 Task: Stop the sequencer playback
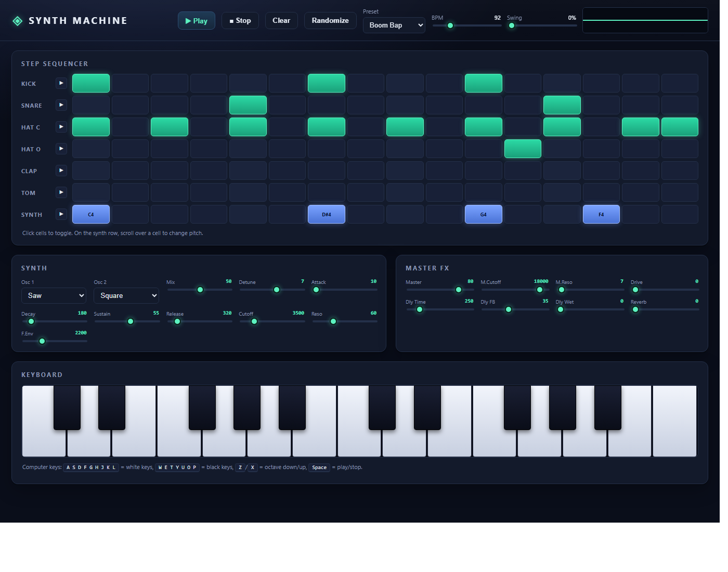(240, 21)
